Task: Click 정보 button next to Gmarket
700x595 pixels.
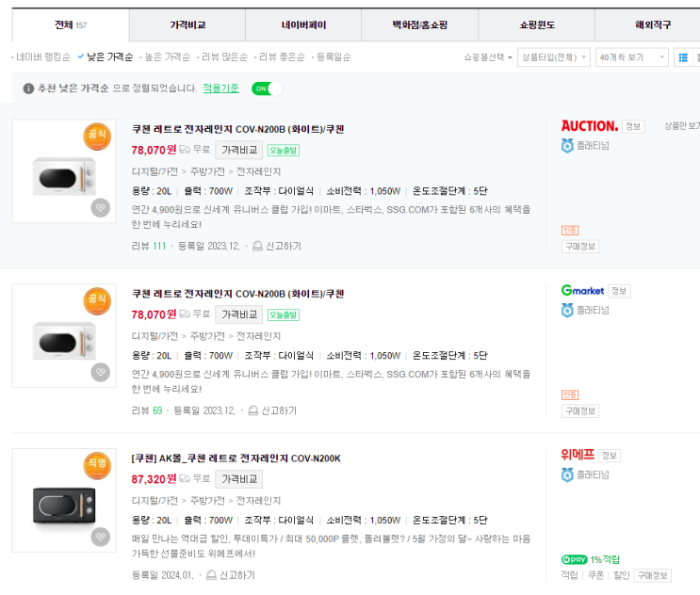Action: coord(619,291)
